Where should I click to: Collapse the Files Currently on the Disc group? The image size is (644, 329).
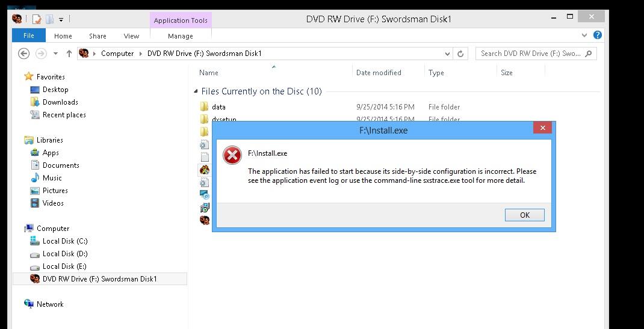196,91
